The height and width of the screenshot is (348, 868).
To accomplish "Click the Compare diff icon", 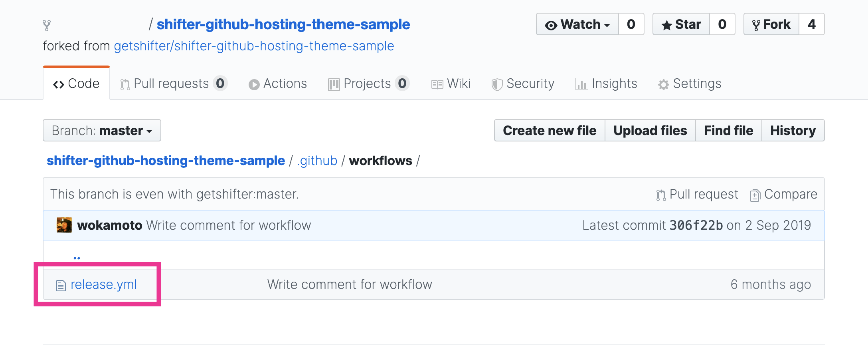I will pyautogui.click(x=755, y=195).
